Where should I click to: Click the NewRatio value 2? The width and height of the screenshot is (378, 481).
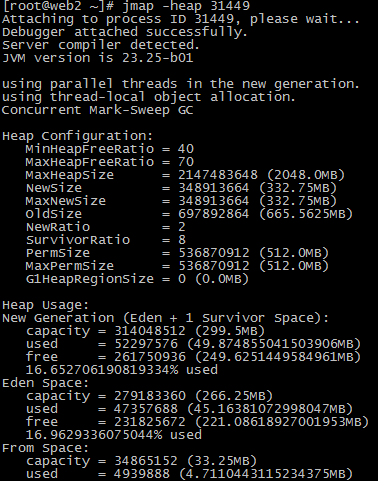[x=182, y=227]
